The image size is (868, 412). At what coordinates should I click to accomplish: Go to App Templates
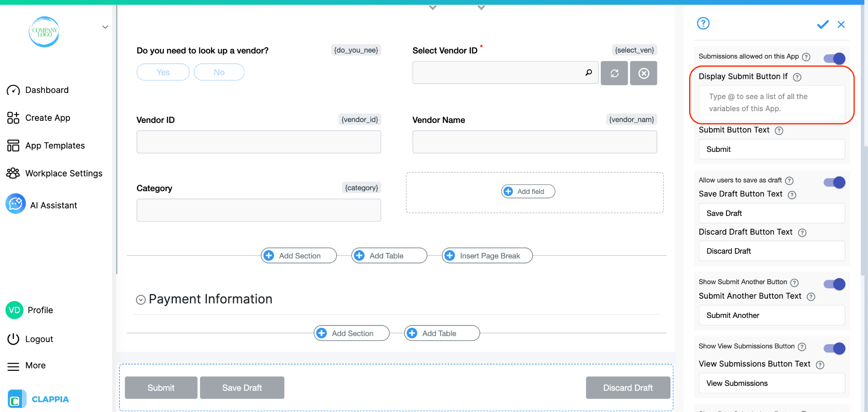(x=46, y=146)
